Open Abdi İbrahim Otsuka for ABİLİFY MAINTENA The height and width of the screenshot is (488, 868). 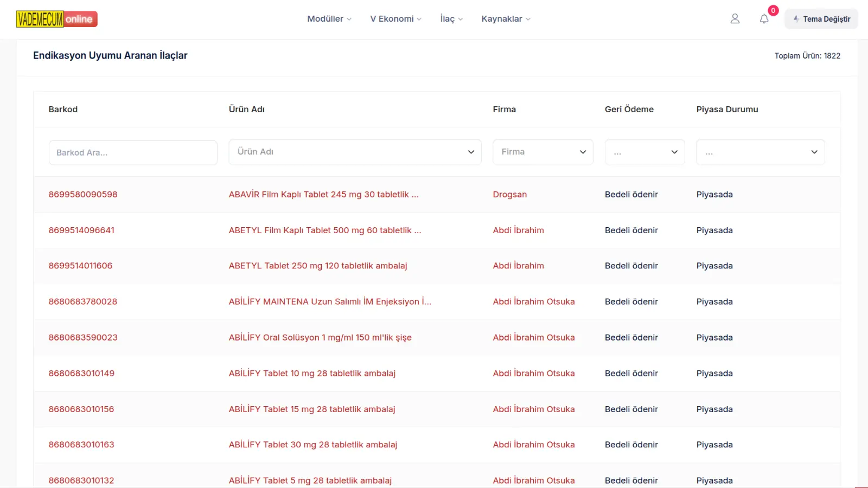pyautogui.click(x=534, y=301)
